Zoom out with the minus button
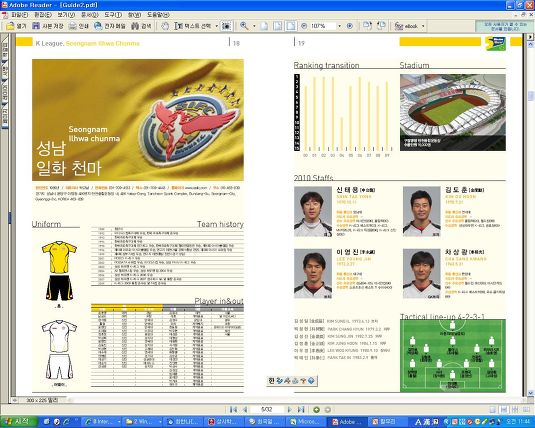This screenshot has width=535, height=428. [304, 26]
